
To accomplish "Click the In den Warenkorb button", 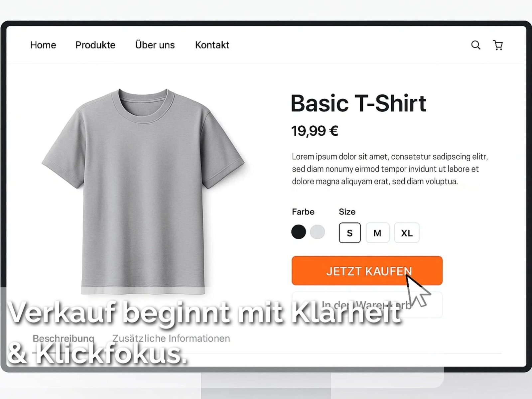I will pos(367,305).
